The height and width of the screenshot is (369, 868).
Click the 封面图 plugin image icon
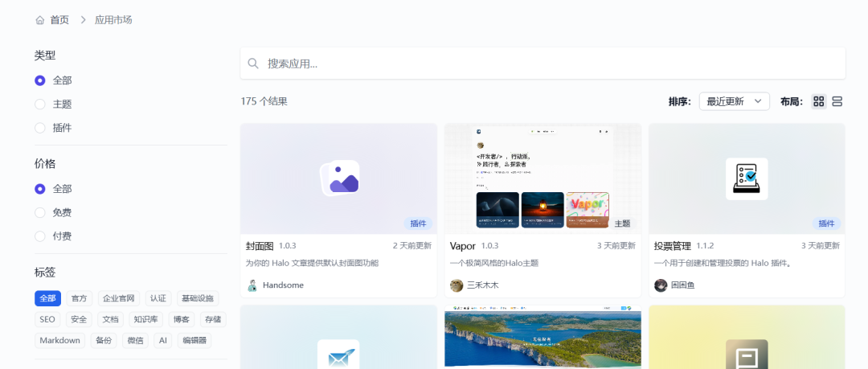(x=340, y=178)
